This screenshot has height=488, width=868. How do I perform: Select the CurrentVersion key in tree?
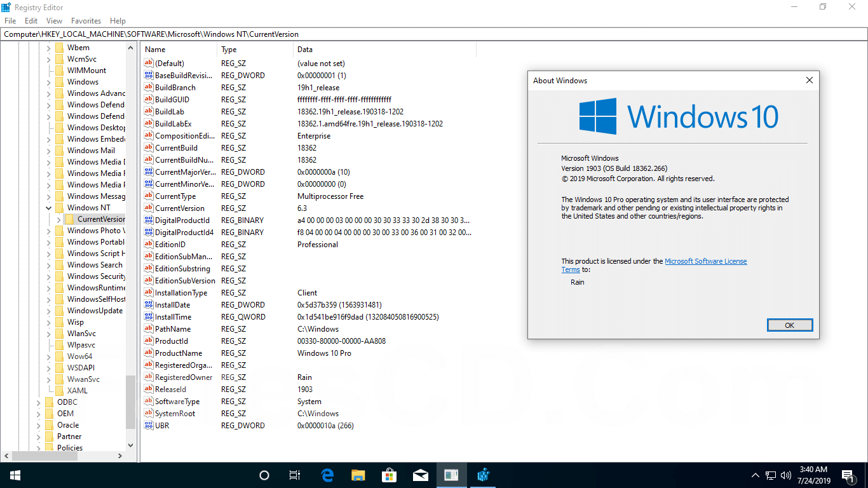101,219
